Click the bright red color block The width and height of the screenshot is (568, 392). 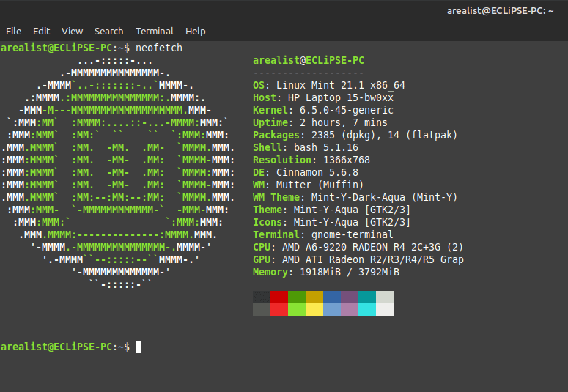[279, 309]
